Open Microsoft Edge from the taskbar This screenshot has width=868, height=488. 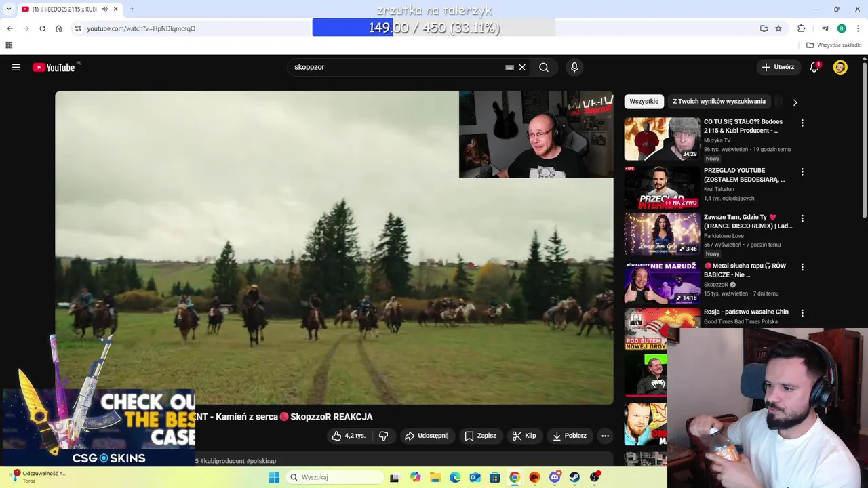coord(455,477)
